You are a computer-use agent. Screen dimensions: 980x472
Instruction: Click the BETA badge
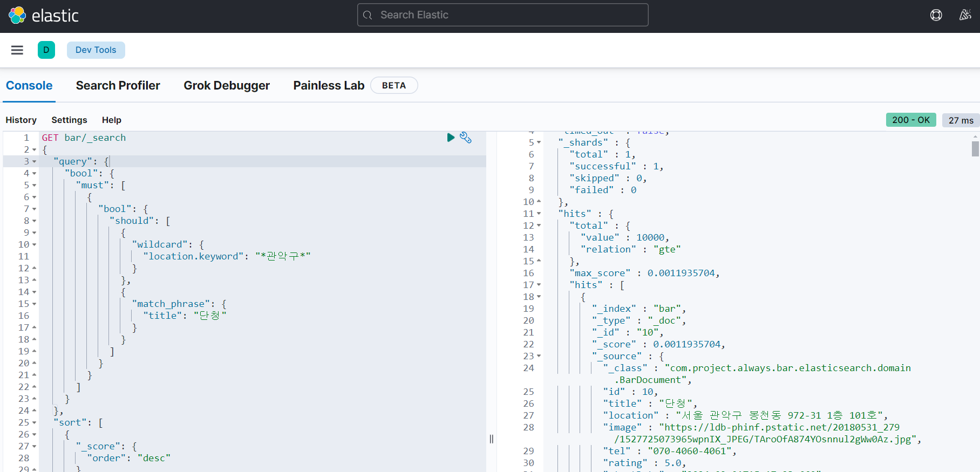394,86
